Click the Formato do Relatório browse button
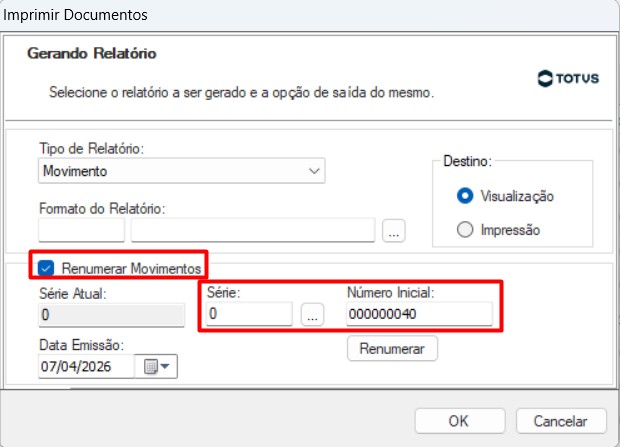Screen dimensions: 620x447 coord(393,230)
